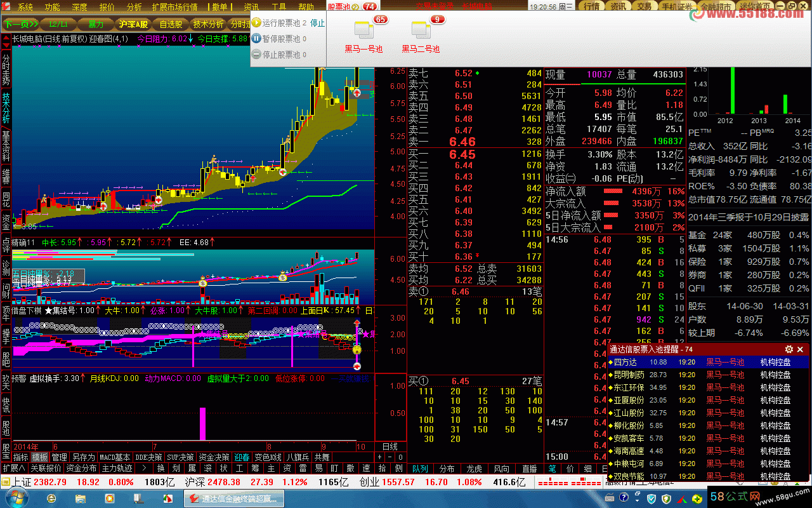
Task: Select the 沪深A股 tab
Action: [133, 25]
